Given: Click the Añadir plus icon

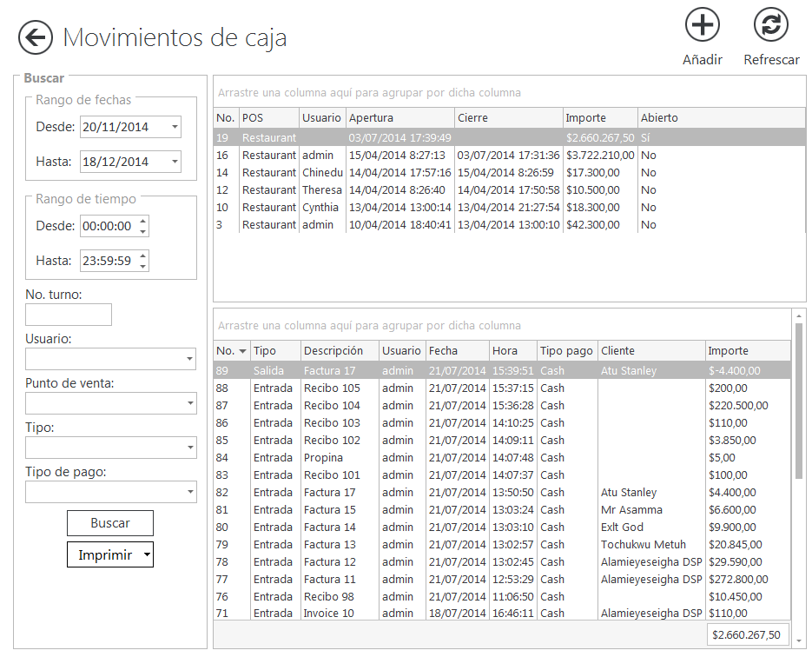Looking at the screenshot, I should 702,26.
